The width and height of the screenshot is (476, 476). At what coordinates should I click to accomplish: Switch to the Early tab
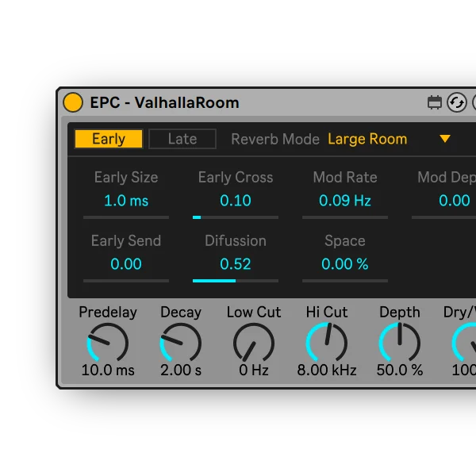(x=109, y=139)
